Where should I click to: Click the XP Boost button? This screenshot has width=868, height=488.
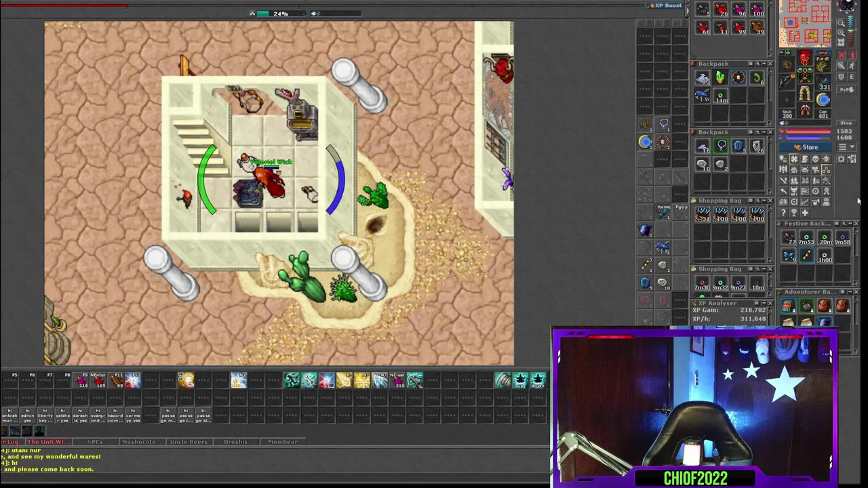coord(665,5)
